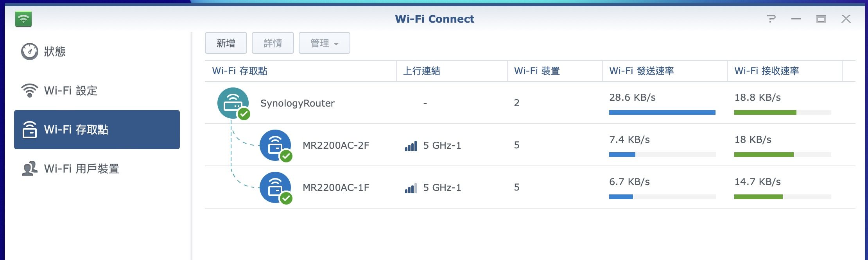Click the help question mark icon
This screenshot has height=260, width=868.
point(771,19)
